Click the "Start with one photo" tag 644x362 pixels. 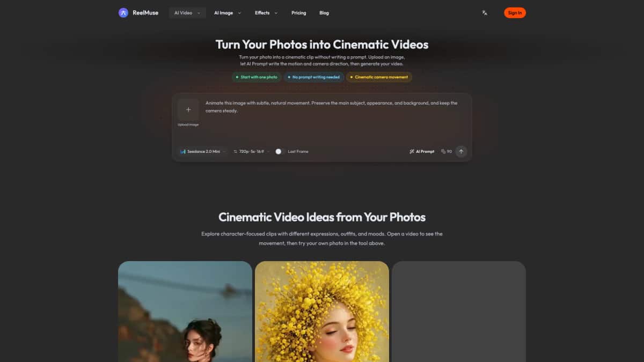tap(257, 77)
